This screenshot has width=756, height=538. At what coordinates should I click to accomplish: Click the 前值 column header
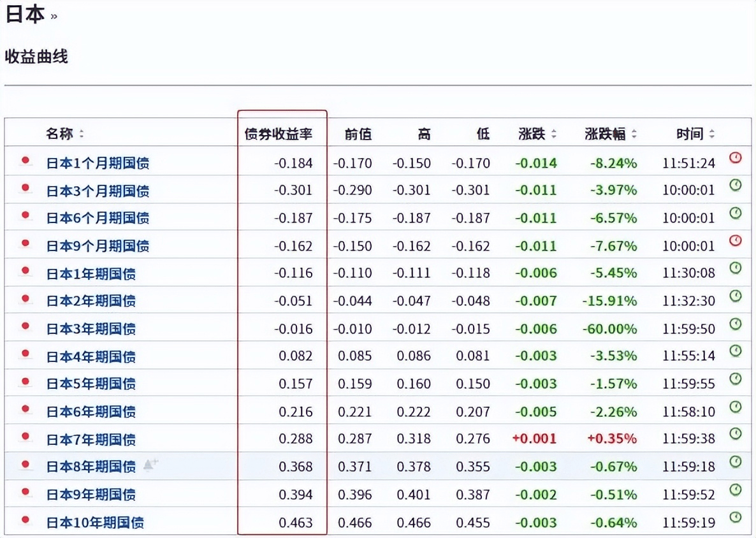point(358,134)
